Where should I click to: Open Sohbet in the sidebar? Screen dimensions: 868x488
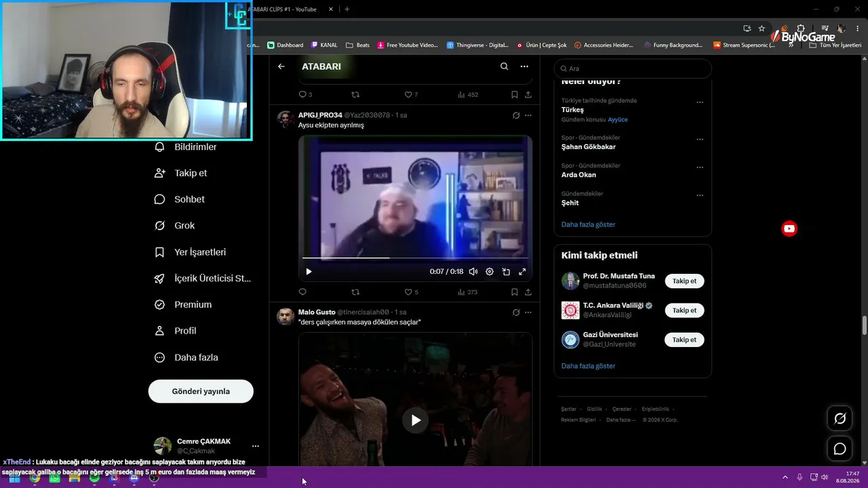pos(180,199)
